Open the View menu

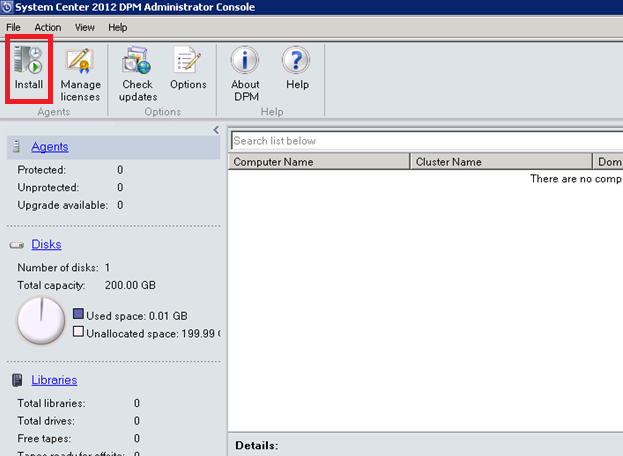[x=85, y=27]
